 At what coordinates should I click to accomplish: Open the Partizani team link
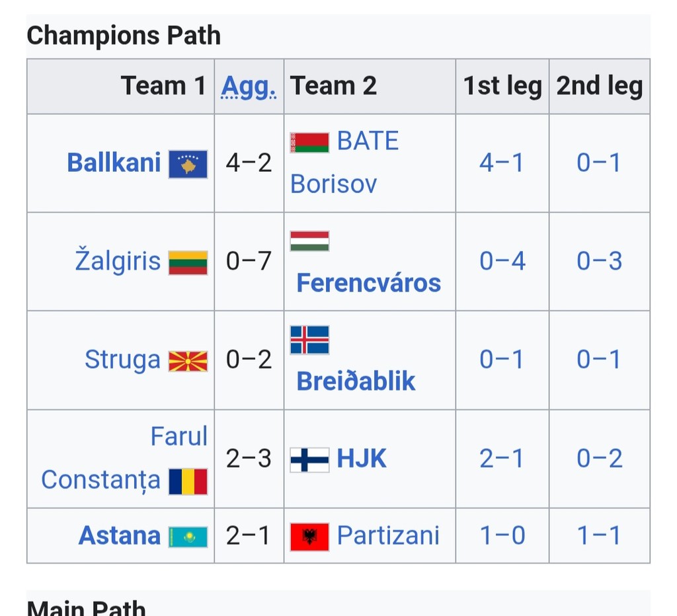(x=388, y=536)
